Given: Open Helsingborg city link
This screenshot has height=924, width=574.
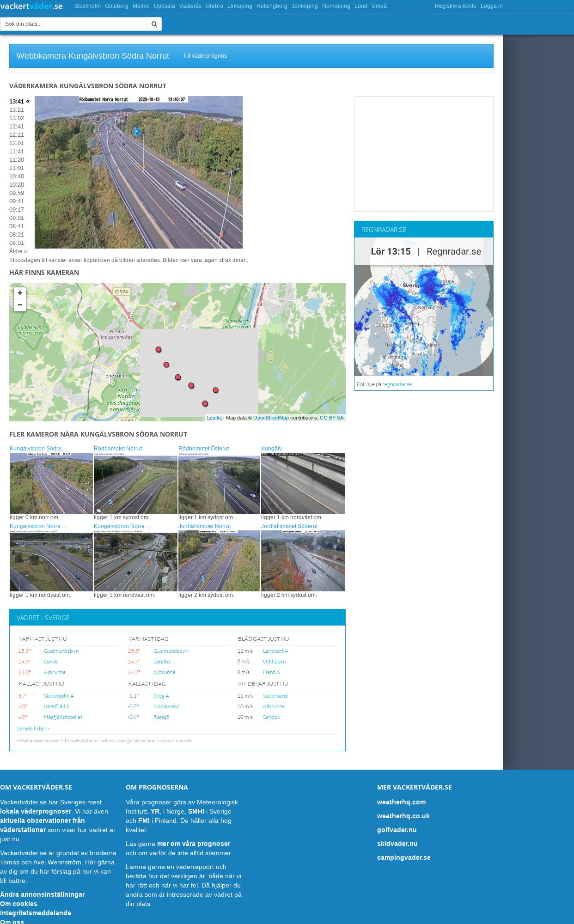Looking at the screenshot, I should point(272,6).
